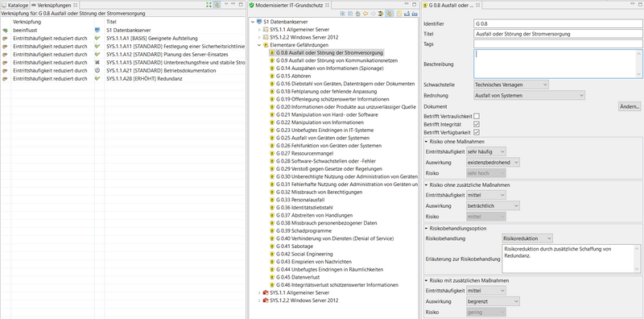
Task: Collapse S1 Datenbankserver tree root
Action: (x=252, y=22)
